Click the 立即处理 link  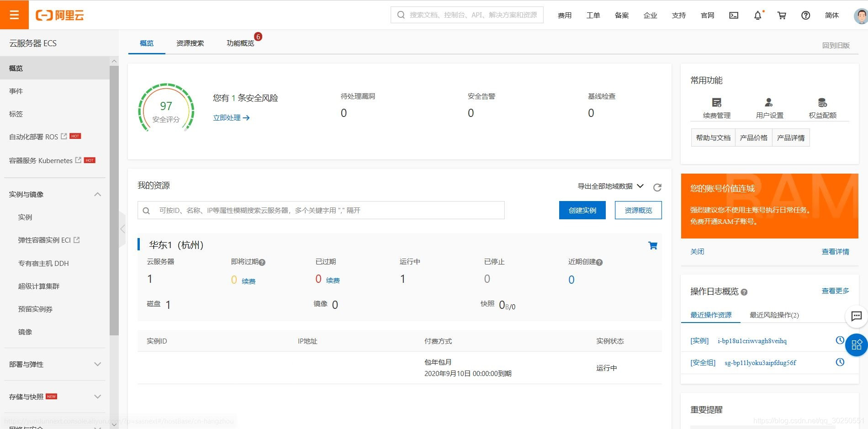(x=231, y=117)
